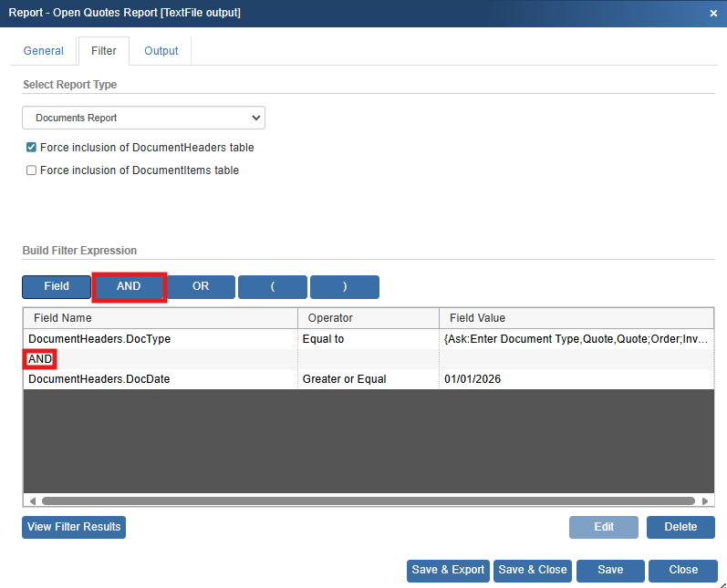Select the Filter tab
Screen dimensions: 727x588
(x=104, y=51)
